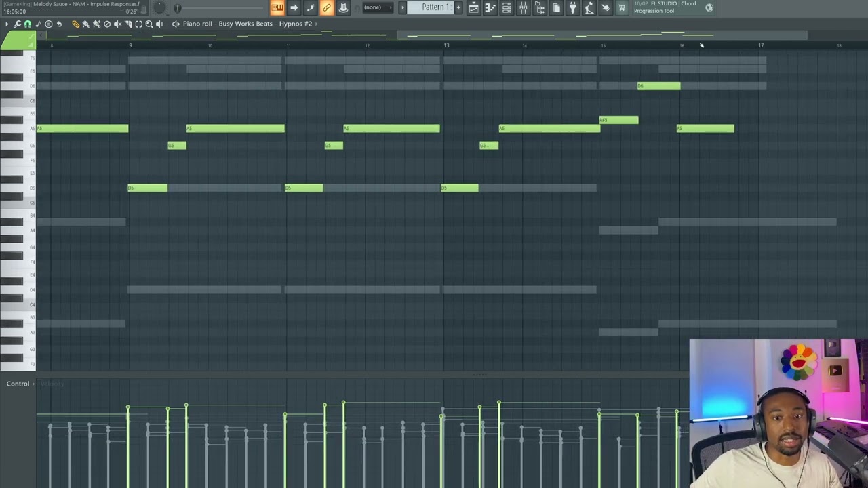Select the last A5 note near bar 16

click(705, 129)
